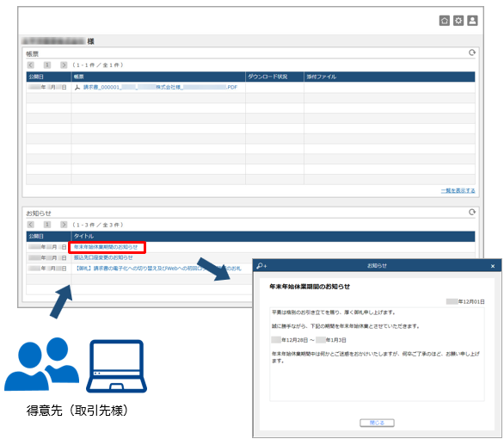Click 帳票 column header in the table

click(x=158, y=77)
